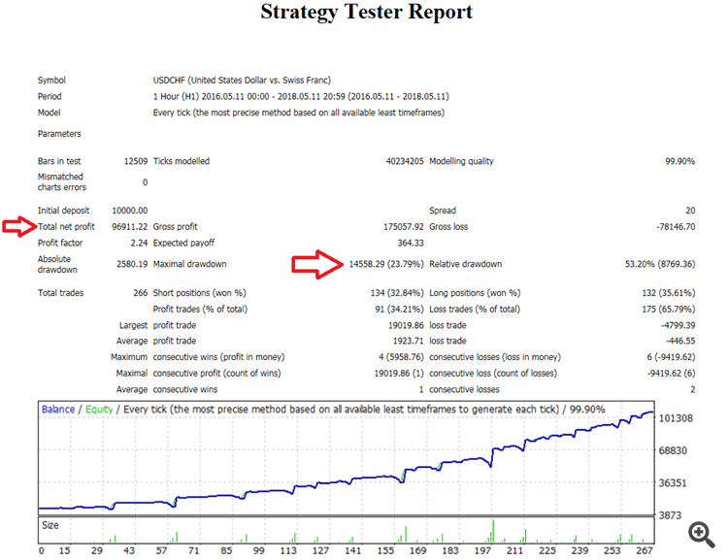Click Short positions value 134 (32.84%)
This screenshot has height=560, width=728.
click(x=397, y=293)
